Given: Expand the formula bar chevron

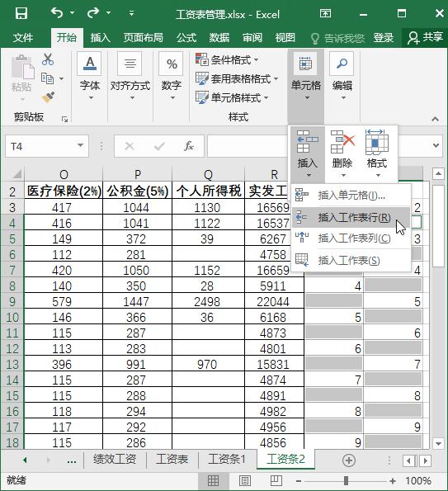Looking at the screenshot, I should click(436, 145).
